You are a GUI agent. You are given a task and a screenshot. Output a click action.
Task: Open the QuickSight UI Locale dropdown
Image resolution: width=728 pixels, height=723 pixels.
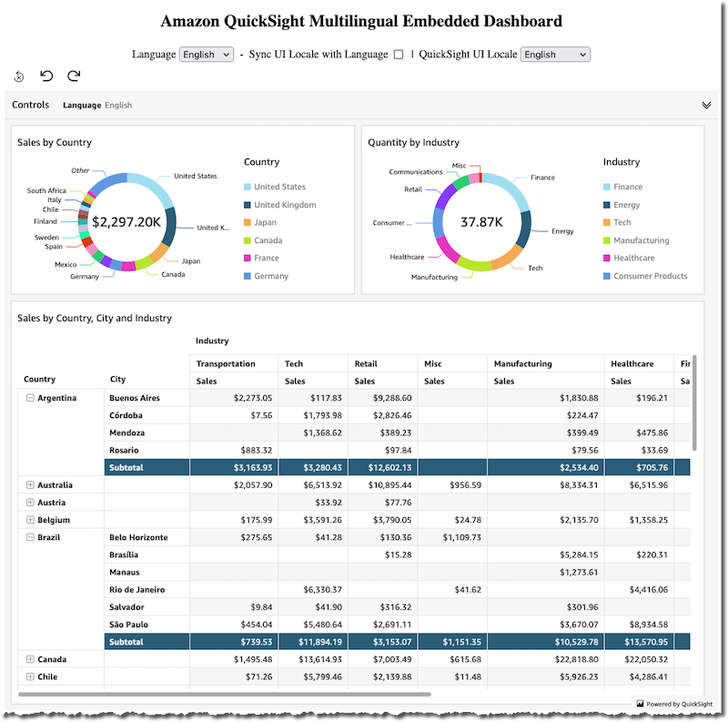(x=555, y=55)
